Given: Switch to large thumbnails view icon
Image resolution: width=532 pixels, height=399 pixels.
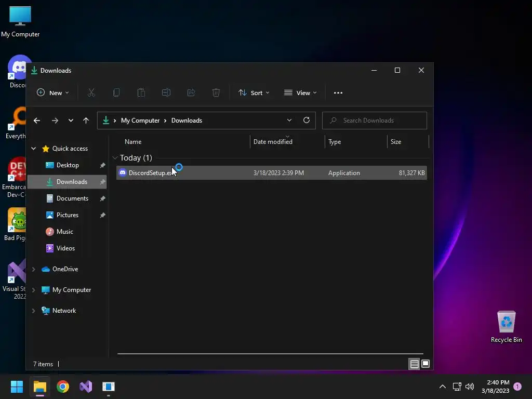Looking at the screenshot, I should click(425, 364).
